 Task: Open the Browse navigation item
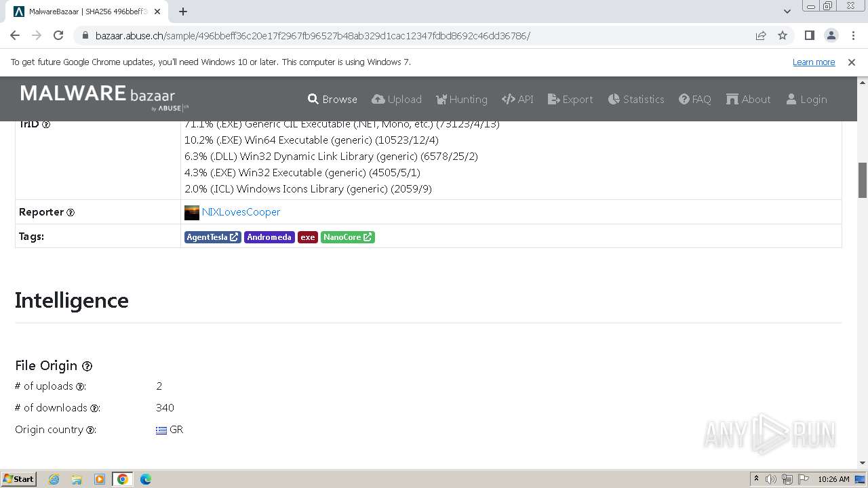click(x=332, y=99)
